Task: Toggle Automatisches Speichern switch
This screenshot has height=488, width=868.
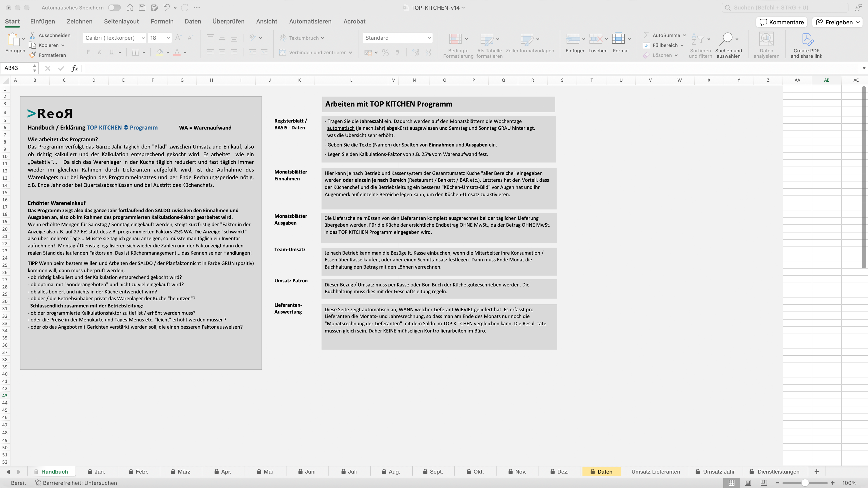Action: click(x=115, y=7)
